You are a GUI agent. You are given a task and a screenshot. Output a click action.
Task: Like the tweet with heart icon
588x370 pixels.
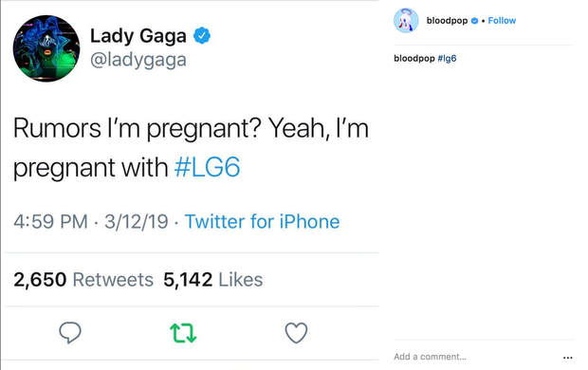(x=296, y=333)
